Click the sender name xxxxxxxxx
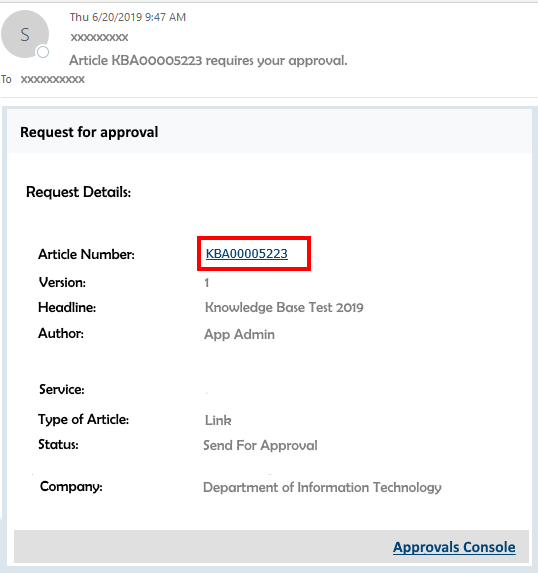 coord(99,37)
